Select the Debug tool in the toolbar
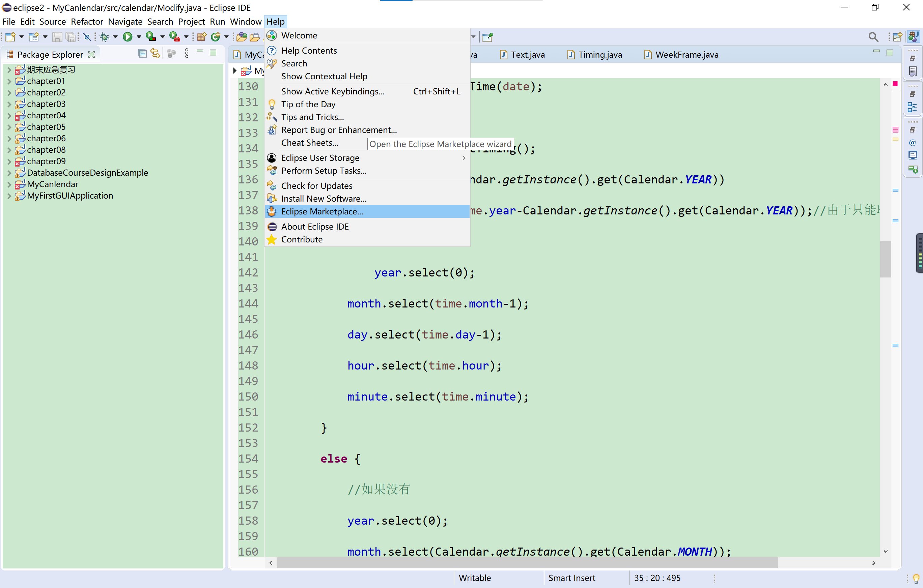Viewport: 923px width, 588px height. coord(104,37)
